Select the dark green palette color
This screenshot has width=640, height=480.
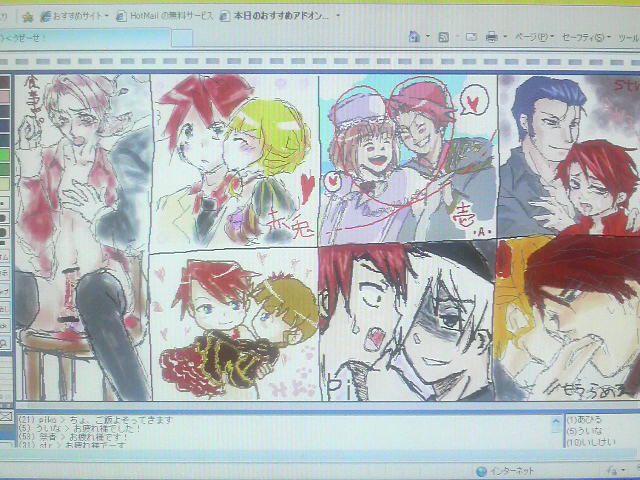4,170
